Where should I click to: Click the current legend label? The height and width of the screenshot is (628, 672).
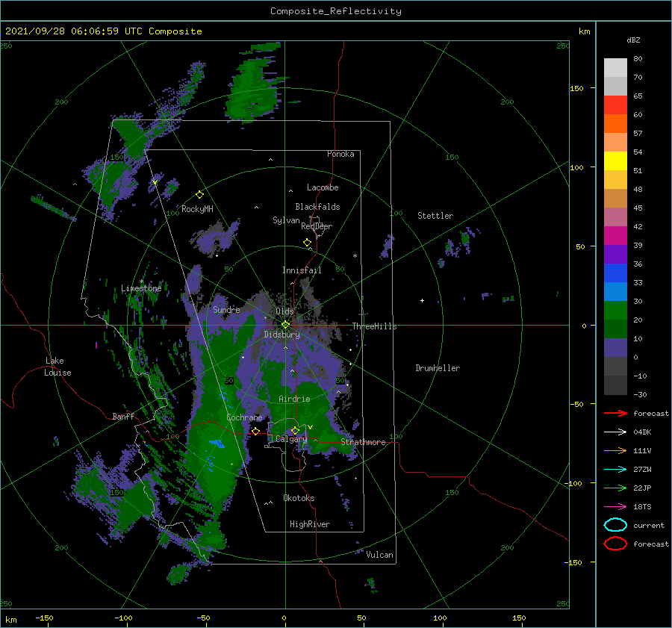[x=648, y=525]
